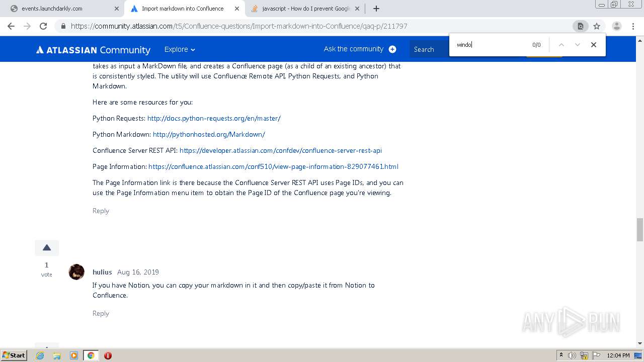Grab the page vertical scrollbar thumb

[x=640, y=230]
